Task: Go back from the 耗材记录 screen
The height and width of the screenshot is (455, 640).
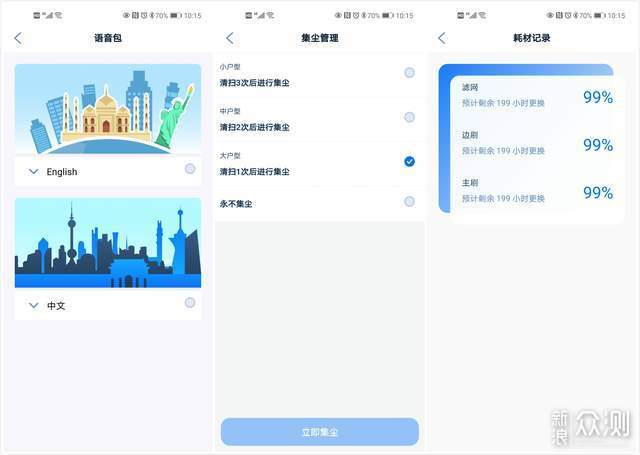Action: coord(442,38)
